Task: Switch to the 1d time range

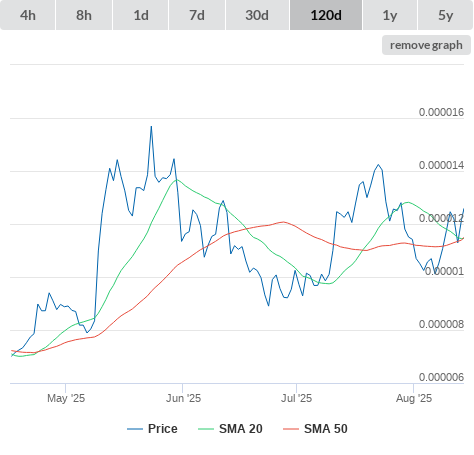Action: coord(141,15)
